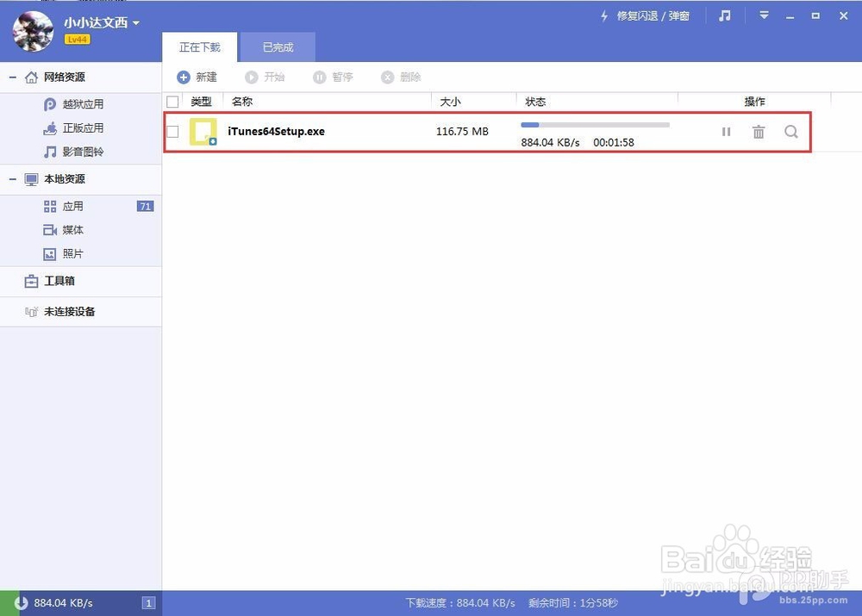The height and width of the screenshot is (616, 862).
Task: Switch to the 已完成 tab
Action: tap(277, 47)
